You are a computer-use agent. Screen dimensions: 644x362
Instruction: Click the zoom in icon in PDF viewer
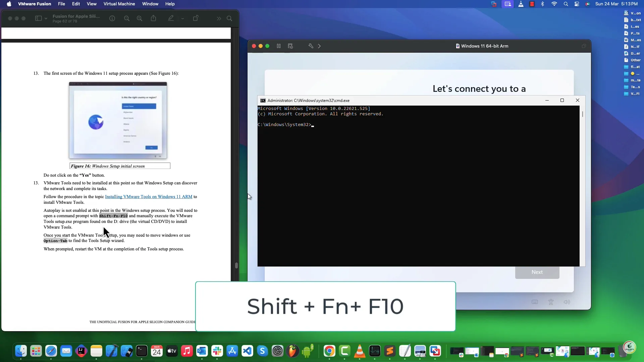click(140, 18)
